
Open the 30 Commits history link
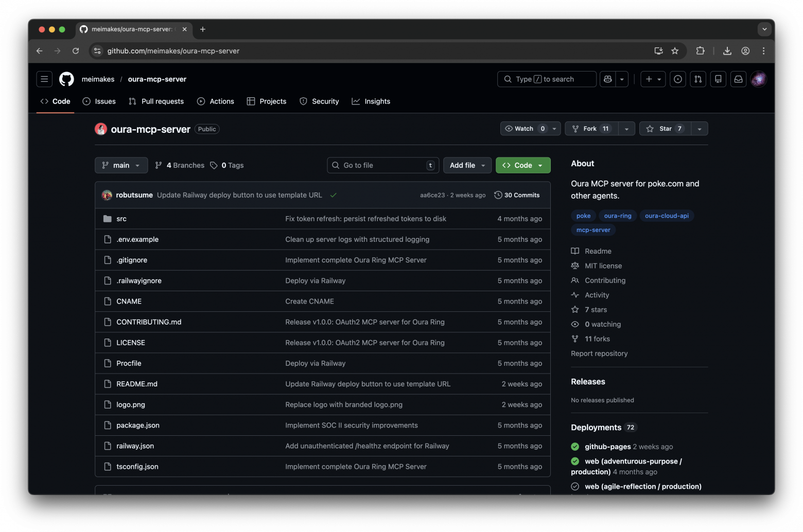(517, 196)
